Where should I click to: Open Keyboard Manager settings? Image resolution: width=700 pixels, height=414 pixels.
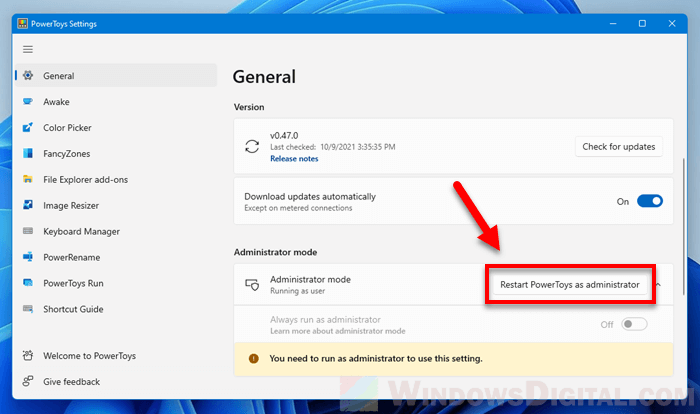coord(116,231)
